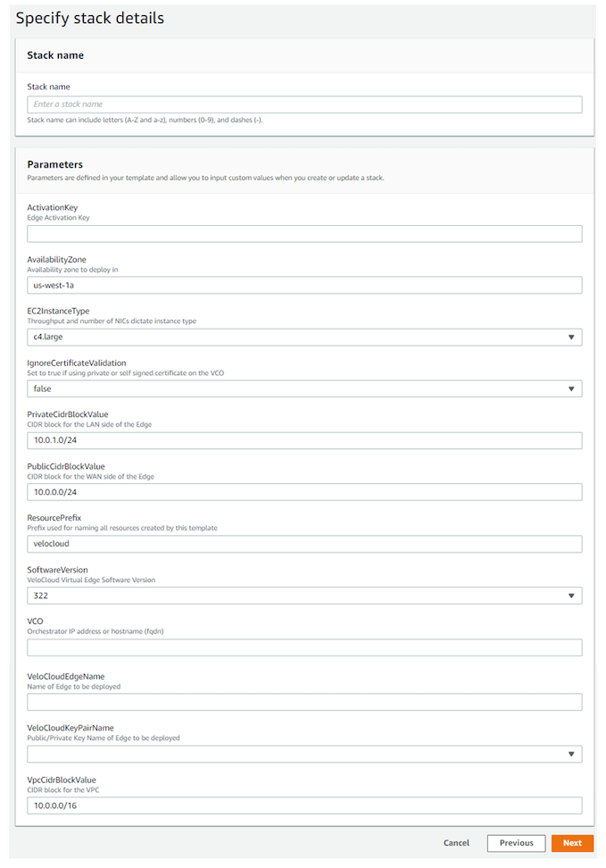Screen dimensions: 606x868
Task: Click the VeloCloudKeyPairName dropdown arrow
Action: [571, 754]
